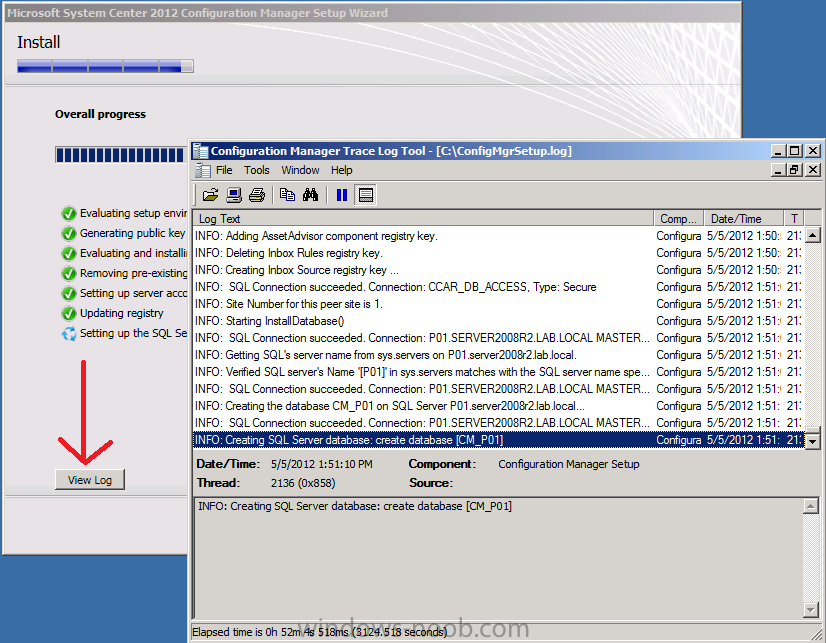
Task: Select the Starting InstallDatabase() row
Action: tap(499, 321)
